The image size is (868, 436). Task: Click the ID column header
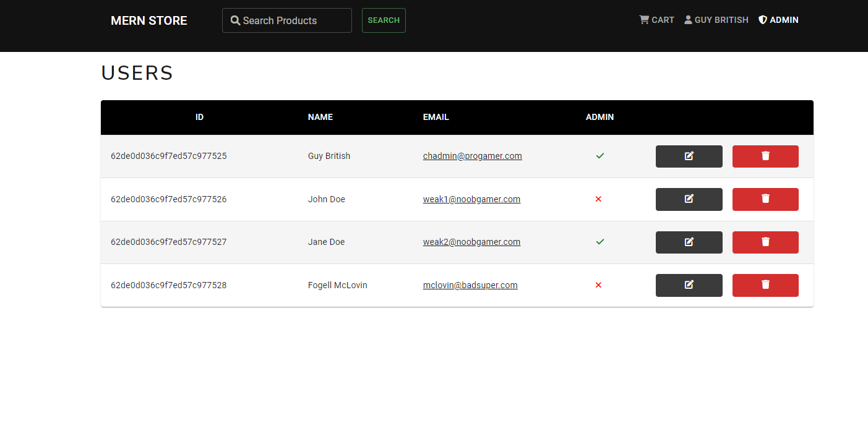(199, 117)
